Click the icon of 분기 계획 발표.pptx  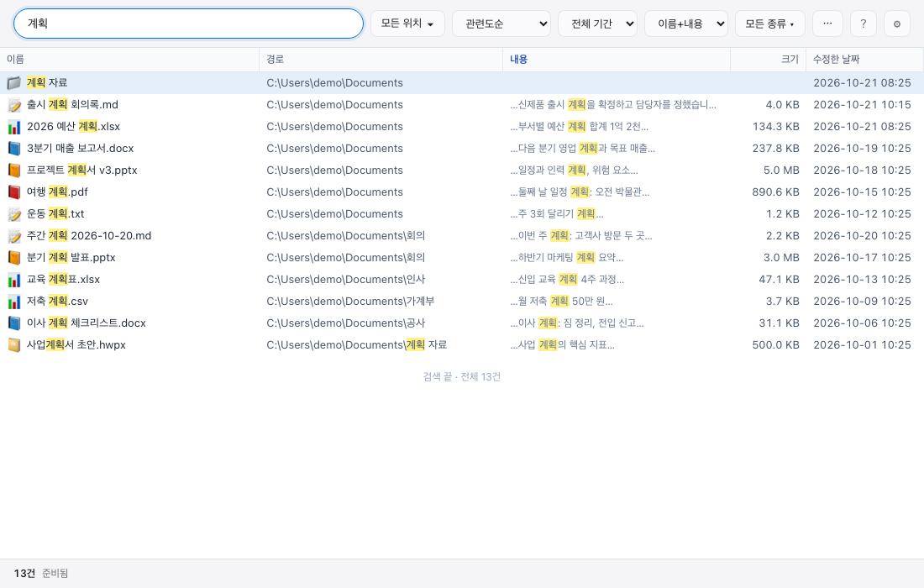point(14,258)
